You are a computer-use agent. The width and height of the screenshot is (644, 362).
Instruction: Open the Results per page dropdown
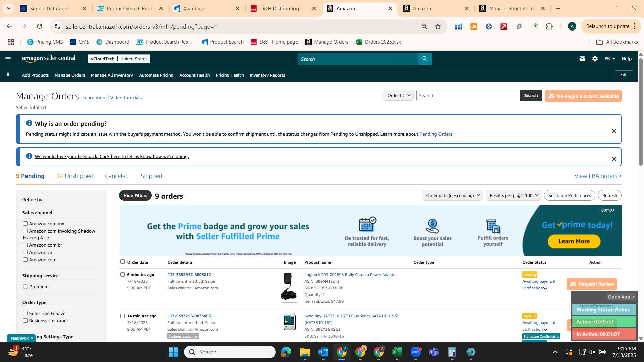tap(513, 195)
